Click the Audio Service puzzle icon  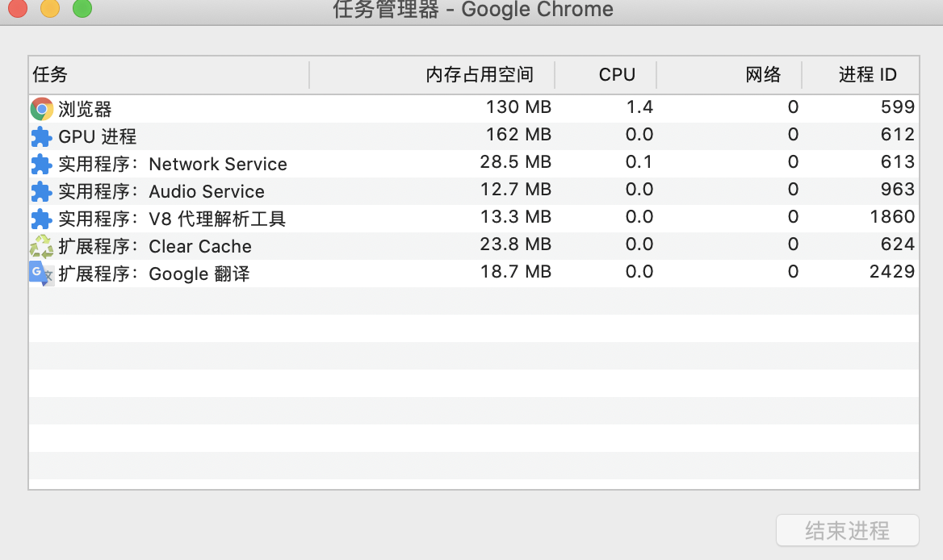click(40, 191)
